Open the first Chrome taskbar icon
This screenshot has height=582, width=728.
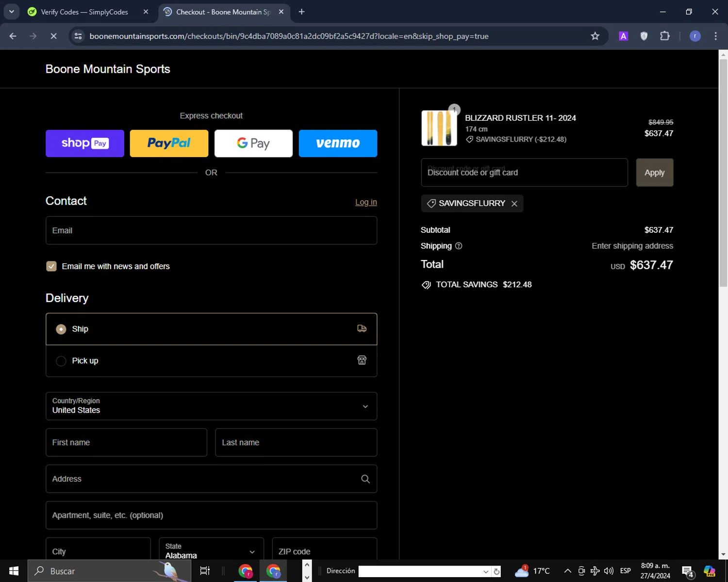(246, 571)
